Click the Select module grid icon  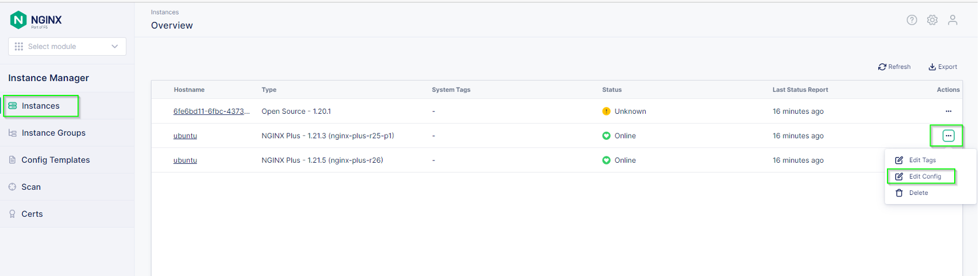19,47
